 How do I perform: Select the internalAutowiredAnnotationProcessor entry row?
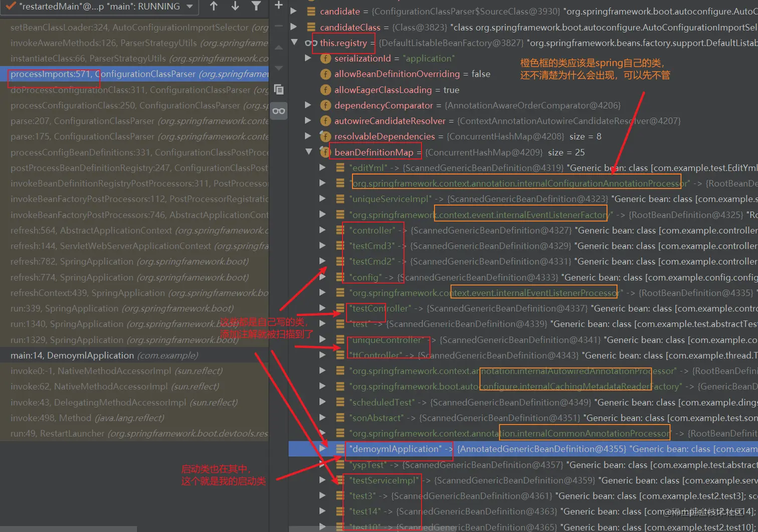tap(523, 371)
